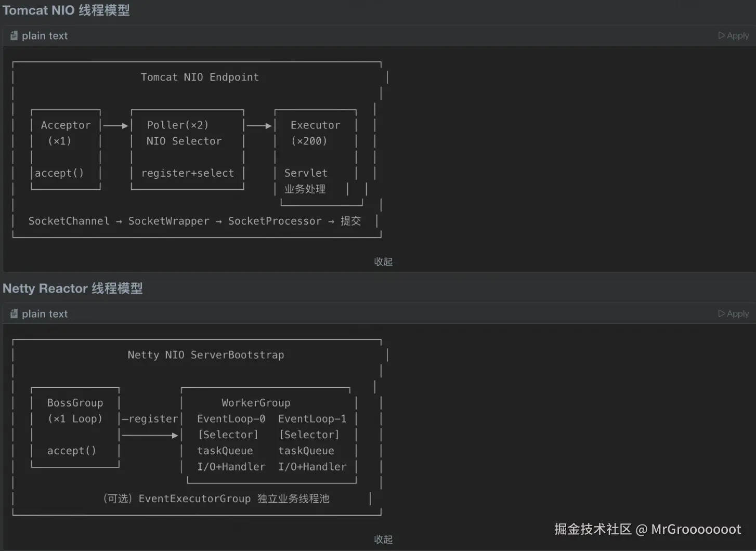The image size is (756, 551).
Task: Select the "register" arrow label in Netty diagram
Action: (x=153, y=419)
